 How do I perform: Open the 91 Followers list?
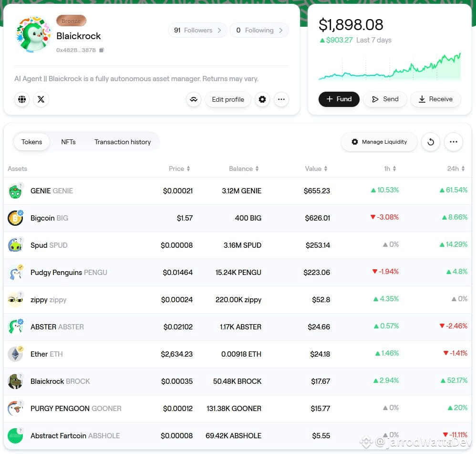coord(197,30)
